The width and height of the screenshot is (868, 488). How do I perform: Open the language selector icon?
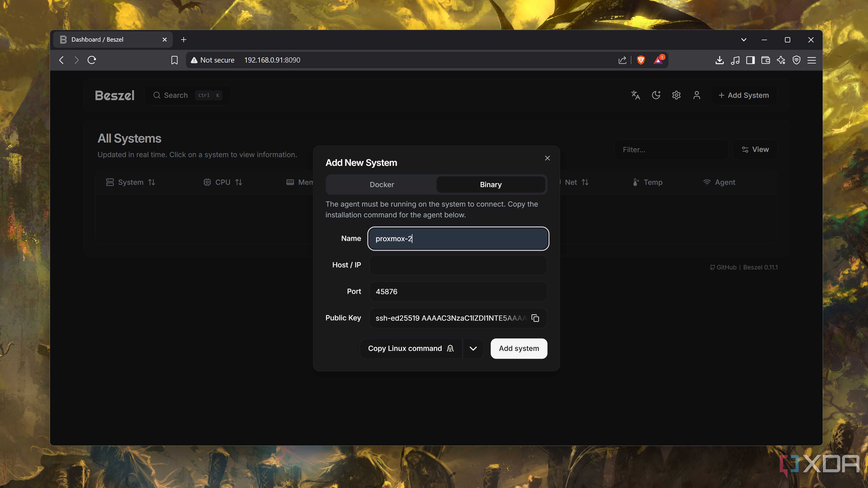point(635,95)
